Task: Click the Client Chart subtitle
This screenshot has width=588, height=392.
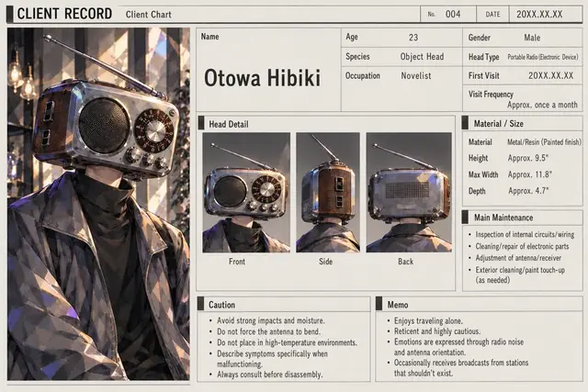Action: (149, 15)
